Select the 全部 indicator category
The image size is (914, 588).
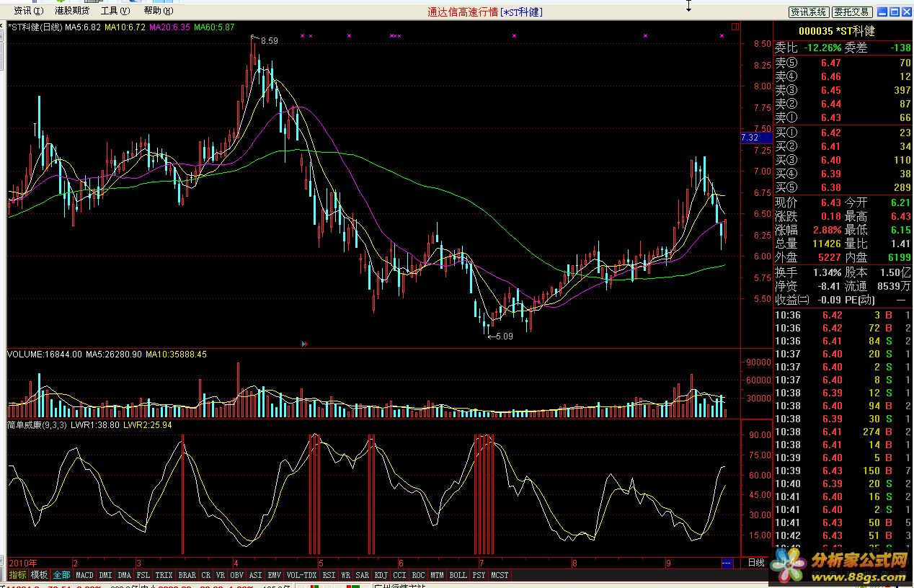pyautogui.click(x=61, y=575)
